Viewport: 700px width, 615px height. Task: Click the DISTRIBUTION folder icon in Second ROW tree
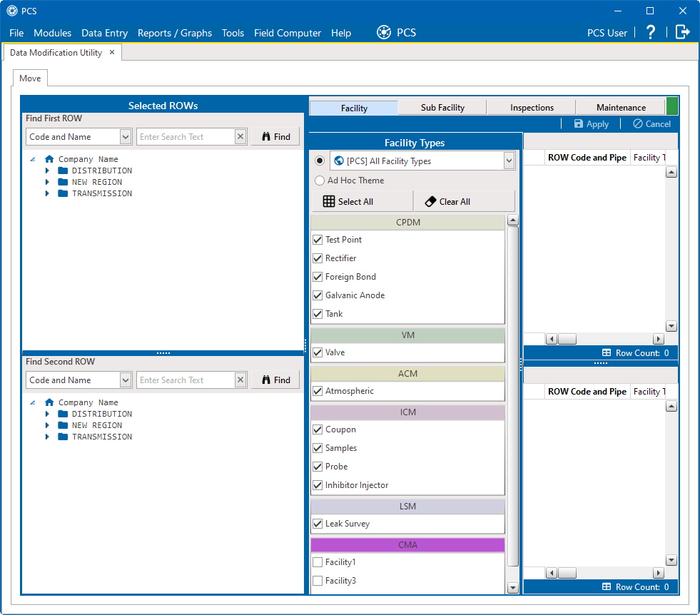pos(63,414)
